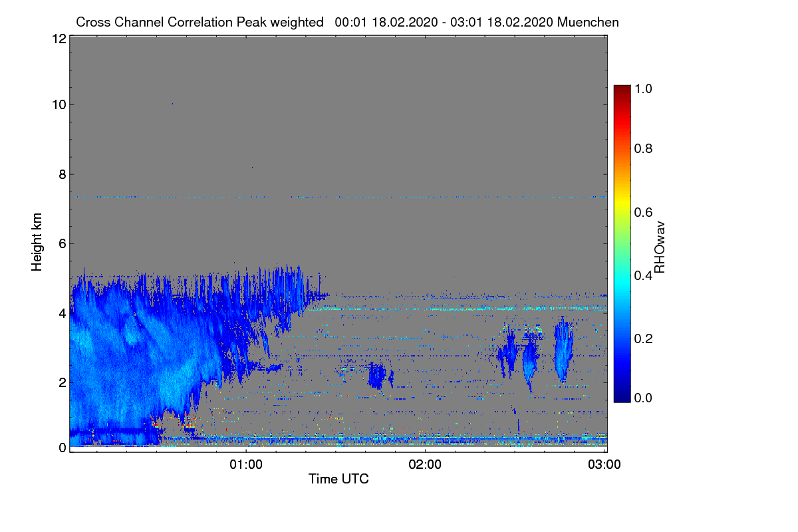The width and height of the screenshot is (798, 532).
Task: Click the colorbar value '0.4'
Action: coord(643,275)
